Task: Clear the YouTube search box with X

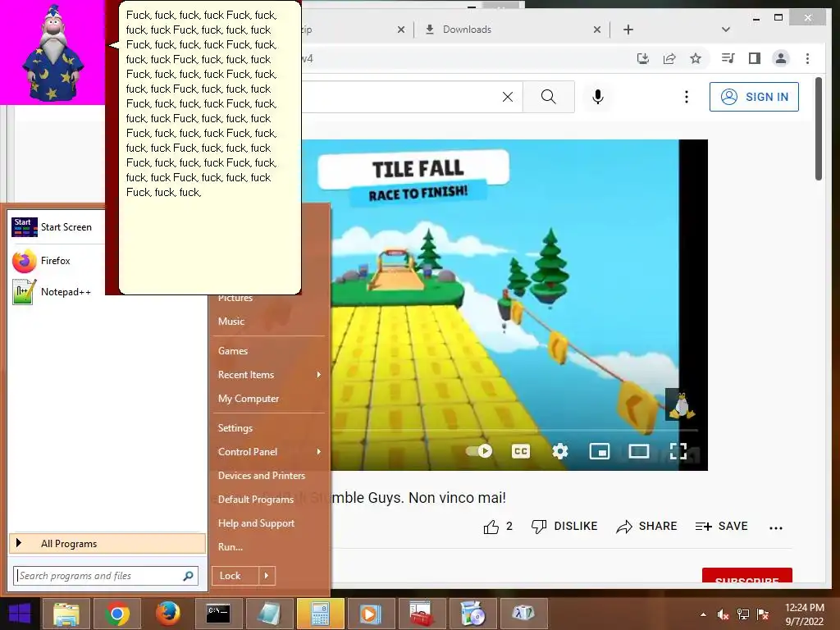Action: pos(507,97)
